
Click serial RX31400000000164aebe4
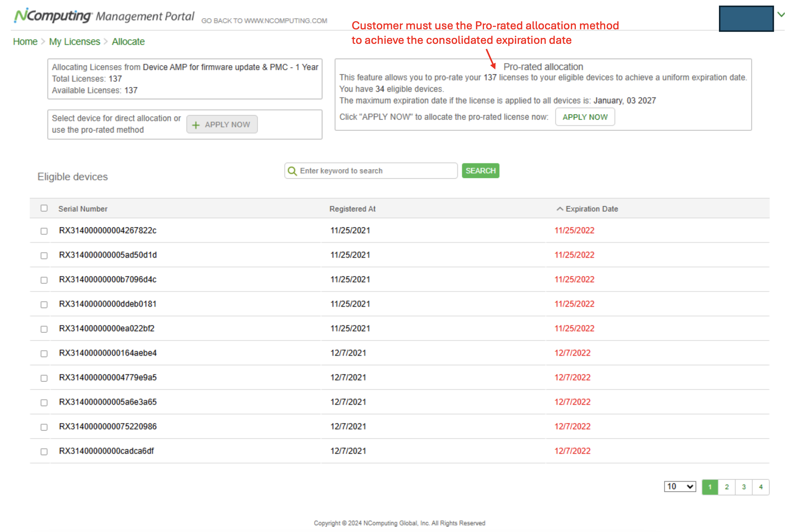tap(108, 353)
